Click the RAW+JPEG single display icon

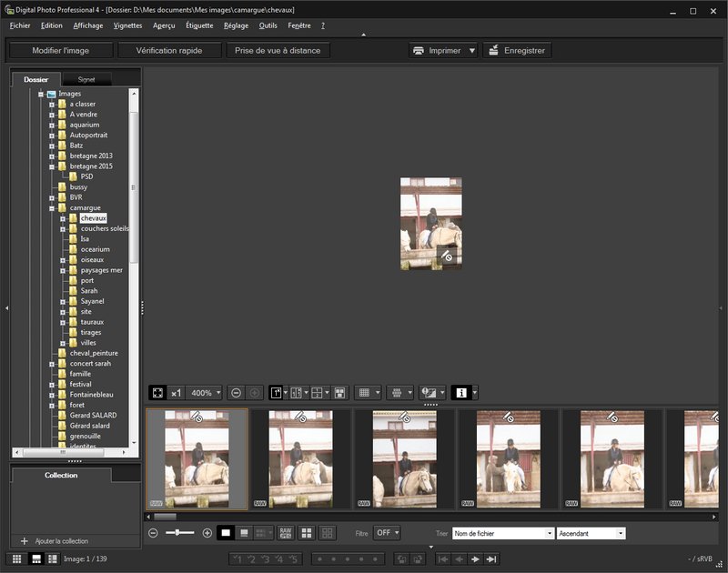click(x=286, y=533)
